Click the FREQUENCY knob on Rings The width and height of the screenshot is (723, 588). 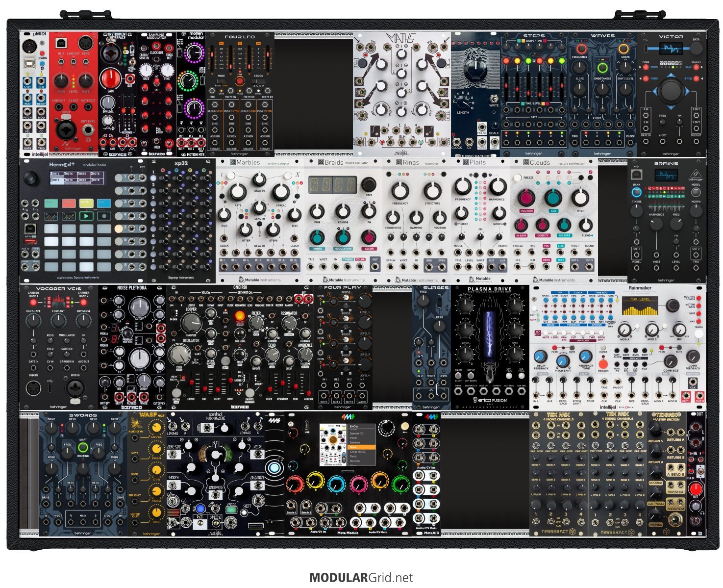[x=400, y=191]
